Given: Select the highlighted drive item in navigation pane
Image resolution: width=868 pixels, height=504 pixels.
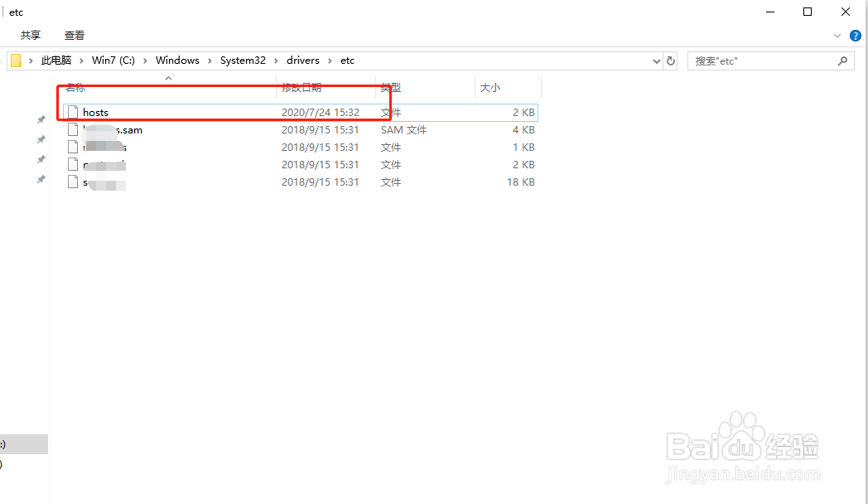Looking at the screenshot, I should [24, 444].
